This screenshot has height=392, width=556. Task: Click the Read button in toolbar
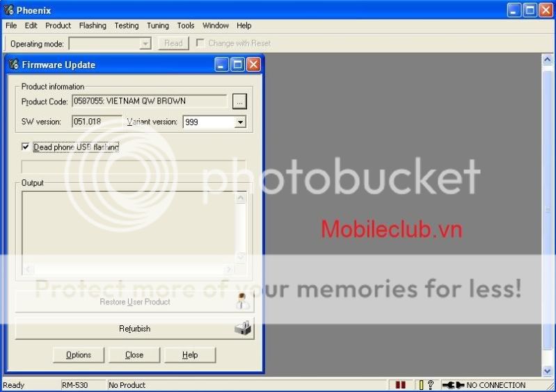click(x=173, y=43)
